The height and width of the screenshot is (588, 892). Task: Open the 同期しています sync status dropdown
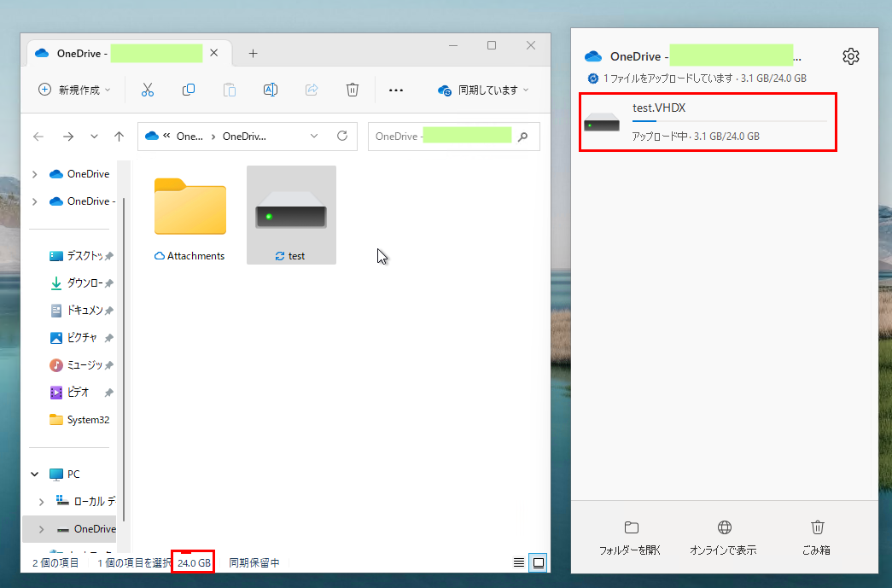(x=483, y=90)
